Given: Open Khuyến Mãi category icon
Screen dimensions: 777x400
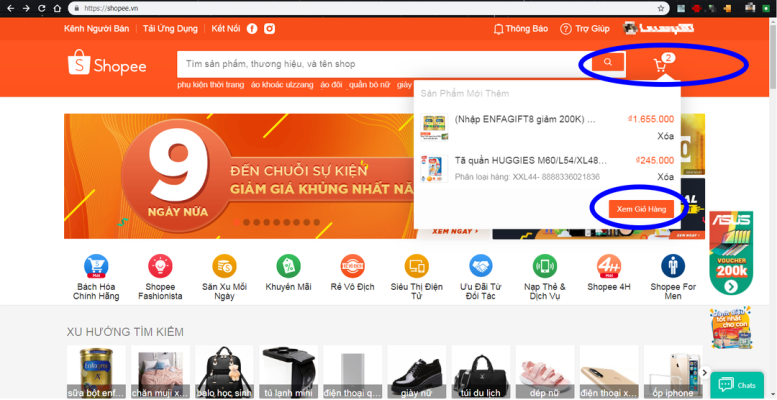Looking at the screenshot, I should coord(288,266).
